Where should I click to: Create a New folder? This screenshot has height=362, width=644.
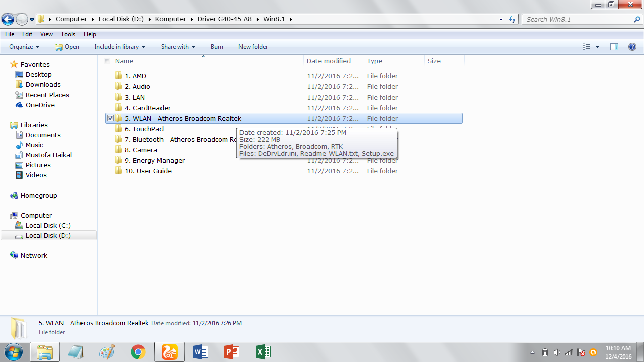coord(253,47)
